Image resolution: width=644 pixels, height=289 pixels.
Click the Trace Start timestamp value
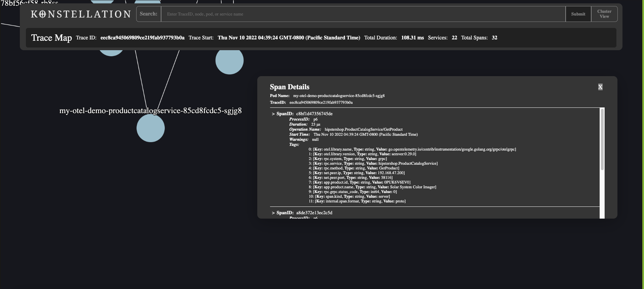coord(289,38)
